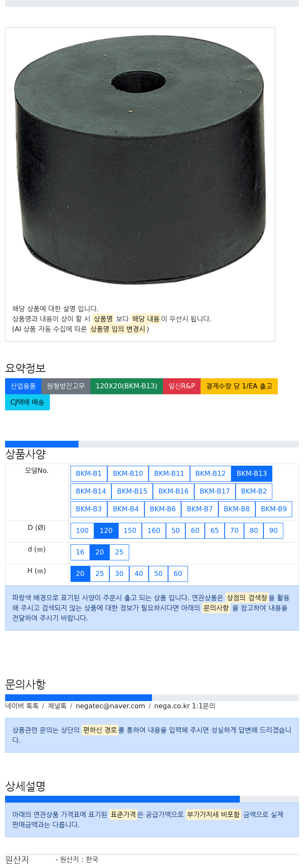Screen dimensions: 304x868
Task: Click the CJ택배 배송 tag
Action: (x=27, y=402)
